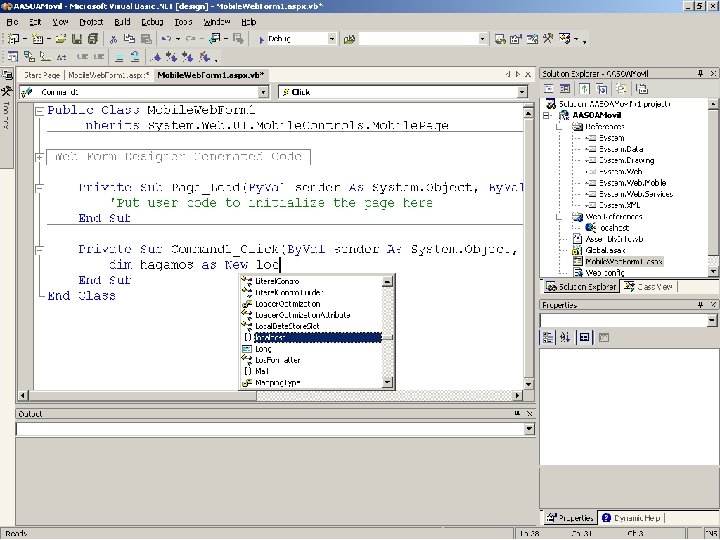Switch to the Start Page tab
Viewport: 720px width, 540px height.
point(42,75)
